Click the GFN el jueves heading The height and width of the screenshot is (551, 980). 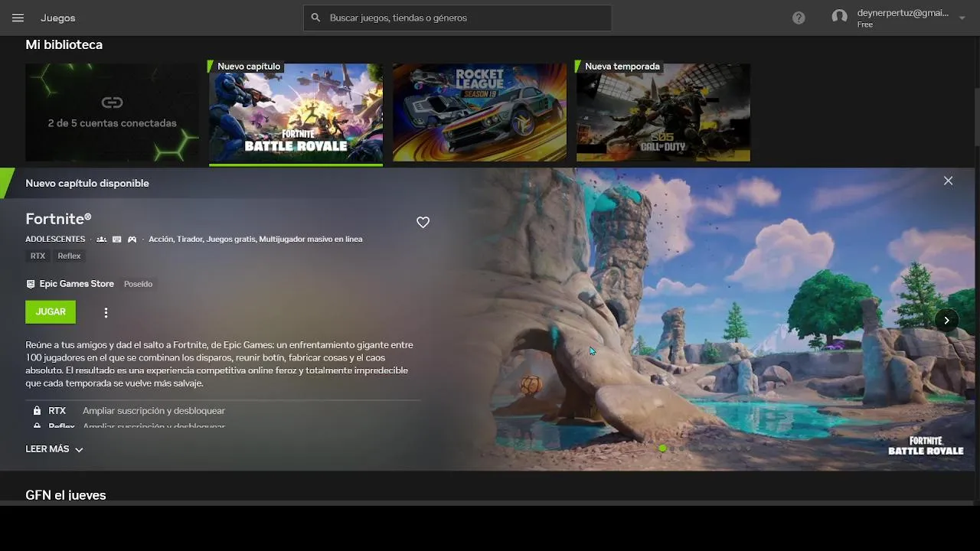[x=66, y=495]
